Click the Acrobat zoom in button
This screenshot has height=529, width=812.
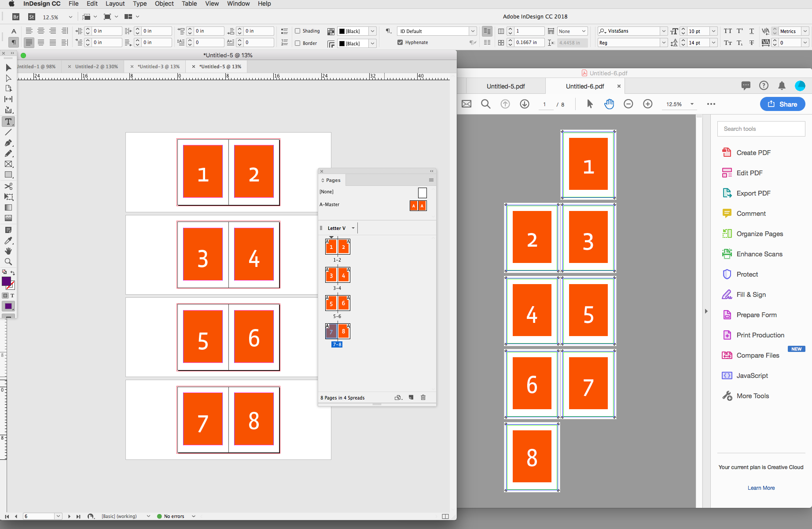pyautogui.click(x=647, y=104)
